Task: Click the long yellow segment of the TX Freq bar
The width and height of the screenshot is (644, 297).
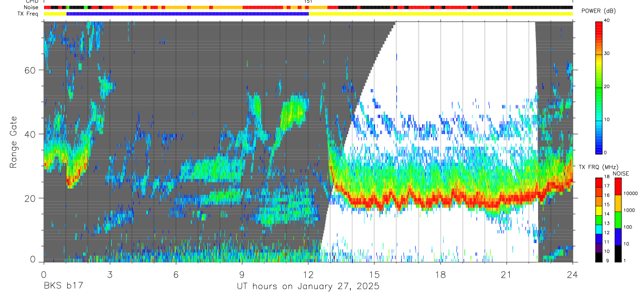Action: click(441, 14)
